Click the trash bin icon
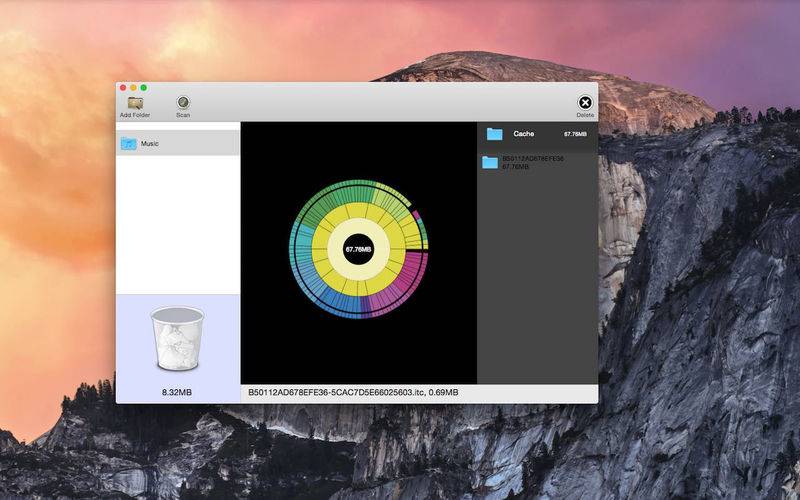800x500 pixels. (177, 338)
